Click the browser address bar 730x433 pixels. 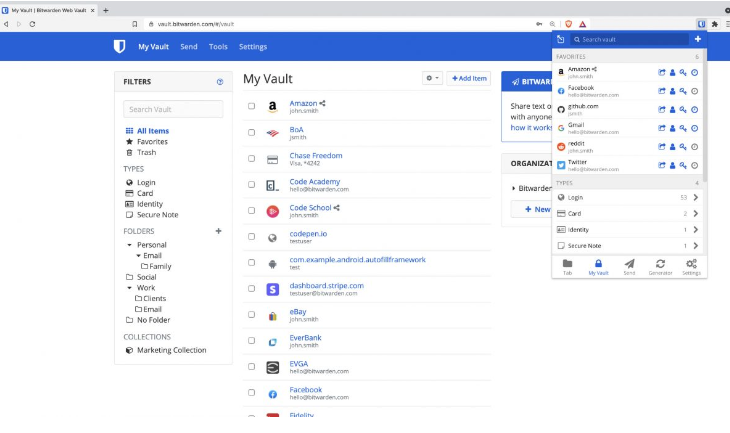tap(339, 24)
